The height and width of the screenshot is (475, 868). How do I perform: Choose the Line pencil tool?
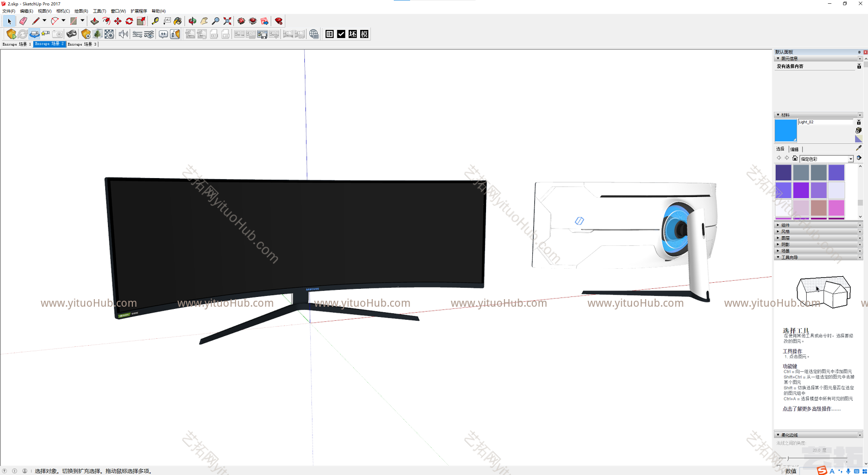tap(36, 21)
